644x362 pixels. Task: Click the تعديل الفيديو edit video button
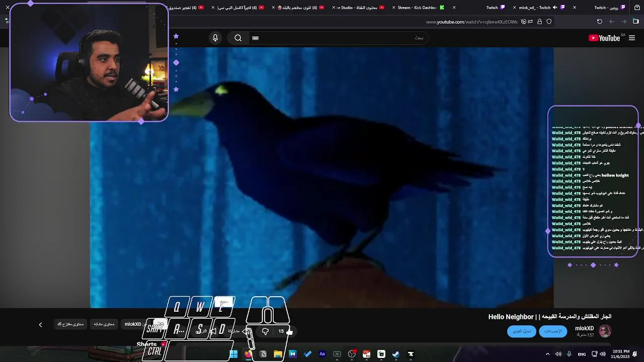(x=522, y=331)
